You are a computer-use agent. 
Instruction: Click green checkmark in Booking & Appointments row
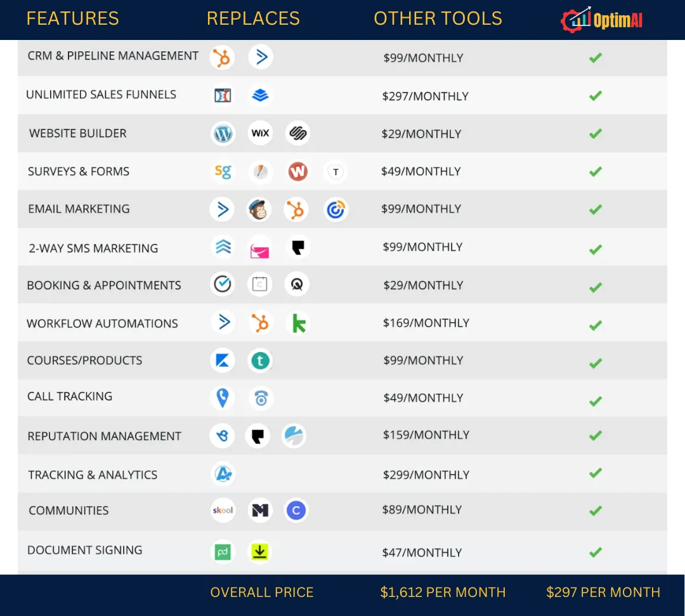(596, 287)
